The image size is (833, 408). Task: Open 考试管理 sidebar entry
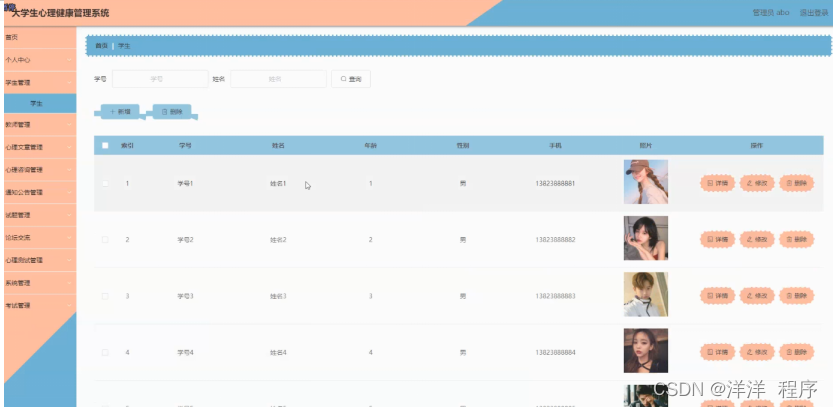(x=40, y=305)
